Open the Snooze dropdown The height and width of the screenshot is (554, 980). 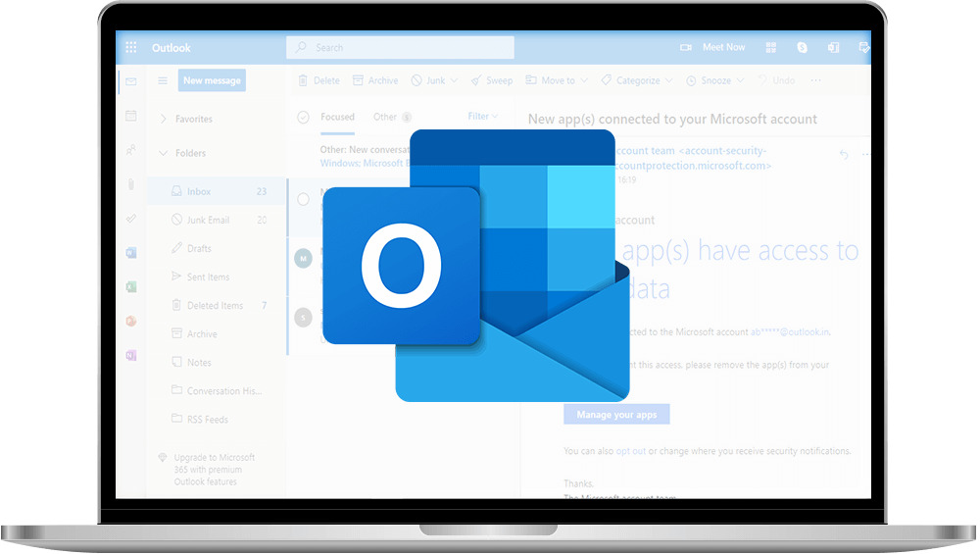pyautogui.click(x=715, y=80)
